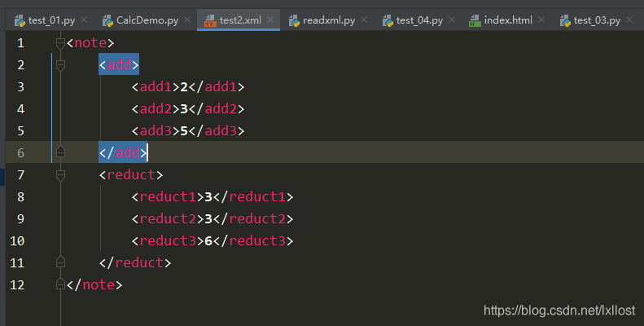Switch to the index.html tab

508,20
